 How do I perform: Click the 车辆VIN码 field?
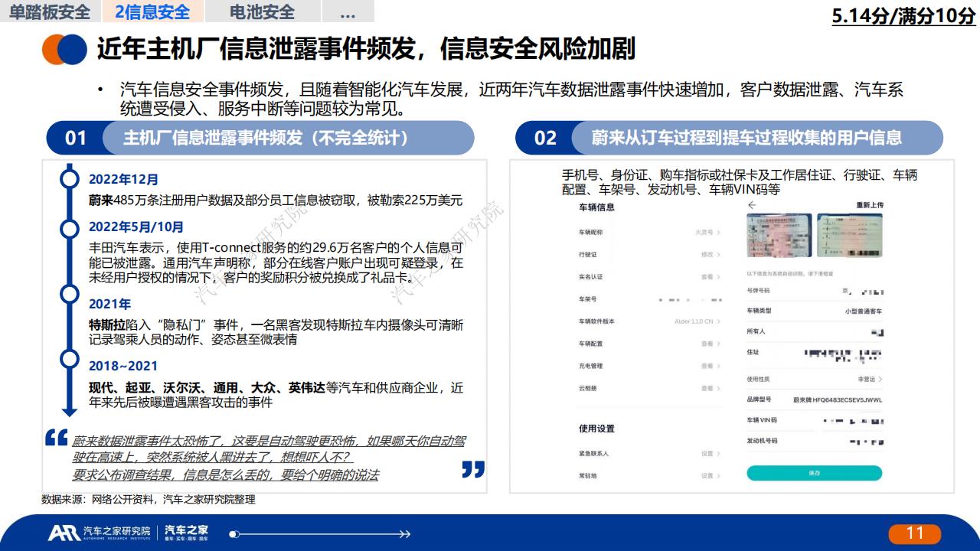(x=815, y=420)
